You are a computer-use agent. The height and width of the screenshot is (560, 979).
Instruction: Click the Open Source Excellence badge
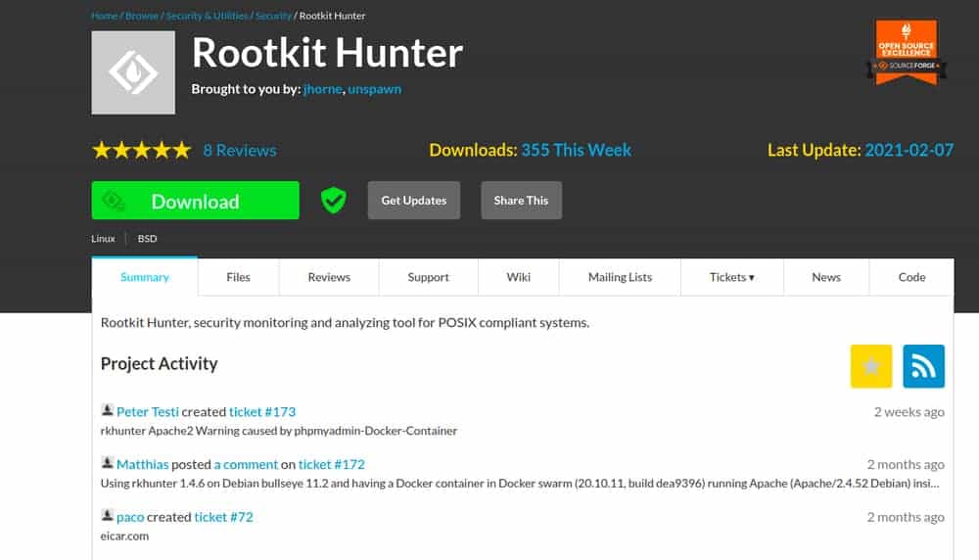(x=907, y=53)
